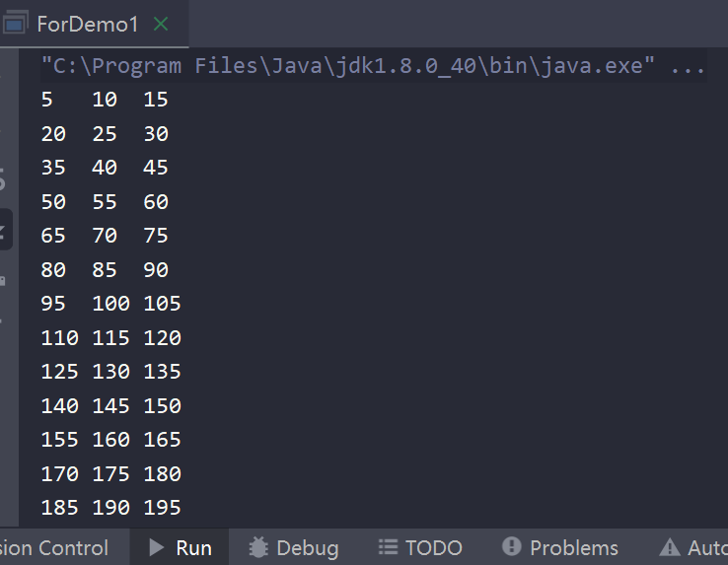Click the number 60 in console output
Screen dimensions: 728x565
pyautogui.click(x=156, y=202)
